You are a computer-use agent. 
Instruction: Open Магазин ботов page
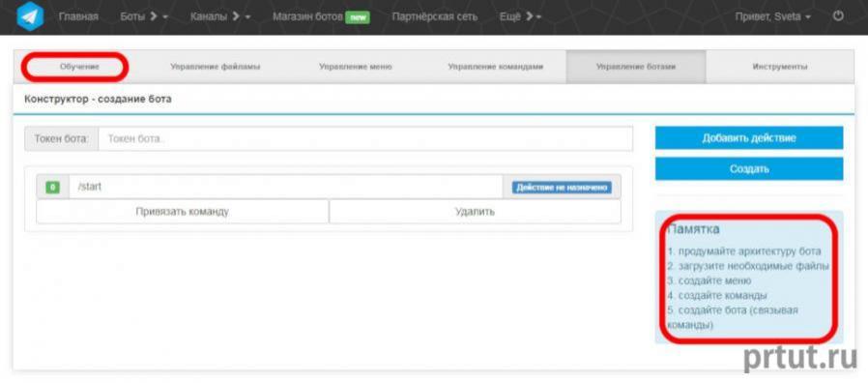(307, 16)
